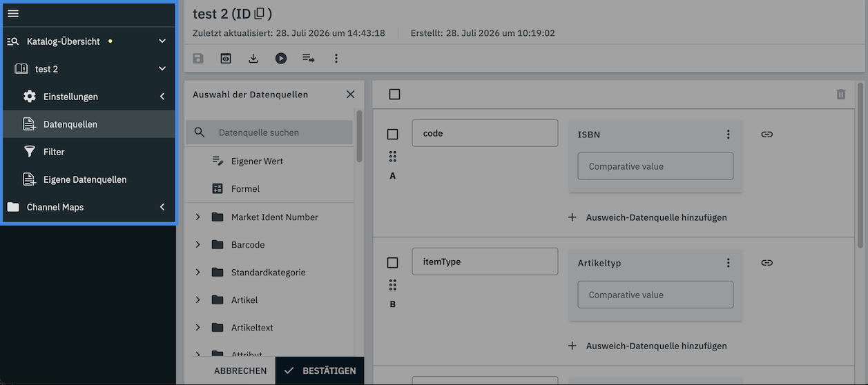The height and width of the screenshot is (385, 868).
Task: Click the BESTÄTIGEN button
Action: [320, 371]
